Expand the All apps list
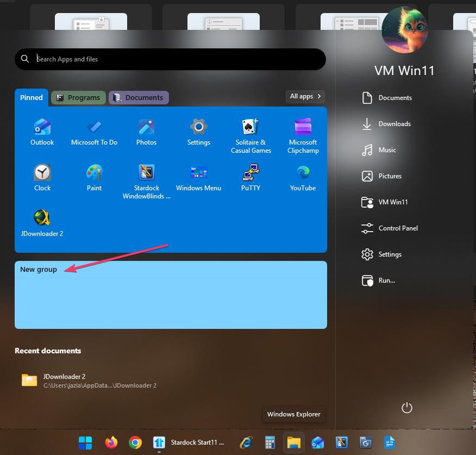Viewport: 476px width, 455px height. [305, 96]
